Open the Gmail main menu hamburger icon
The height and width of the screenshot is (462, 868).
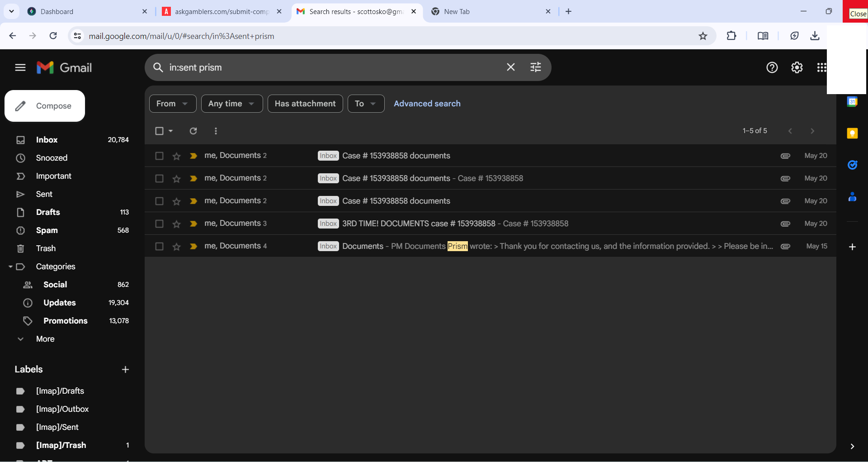(x=20, y=67)
